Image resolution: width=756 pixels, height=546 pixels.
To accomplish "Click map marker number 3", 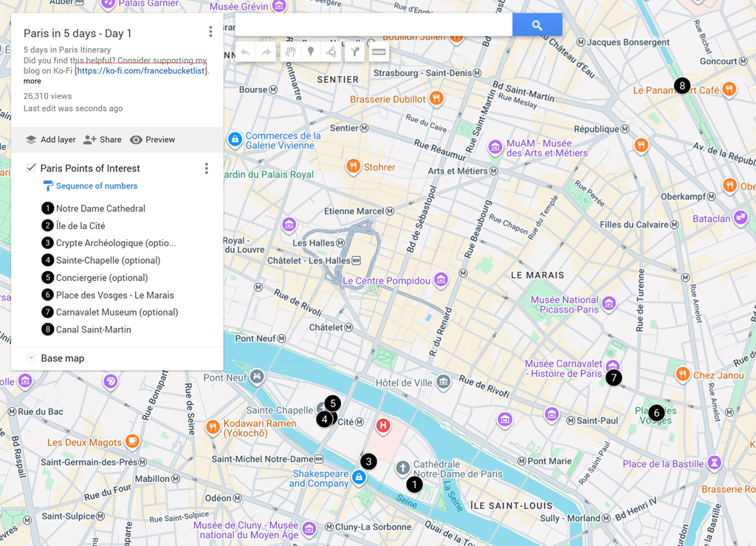I will [x=368, y=462].
